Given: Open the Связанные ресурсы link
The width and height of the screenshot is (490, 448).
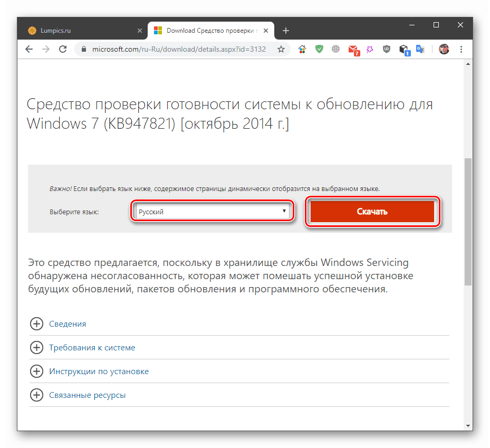Looking at the screenshot, I should [x=87, y=395].
